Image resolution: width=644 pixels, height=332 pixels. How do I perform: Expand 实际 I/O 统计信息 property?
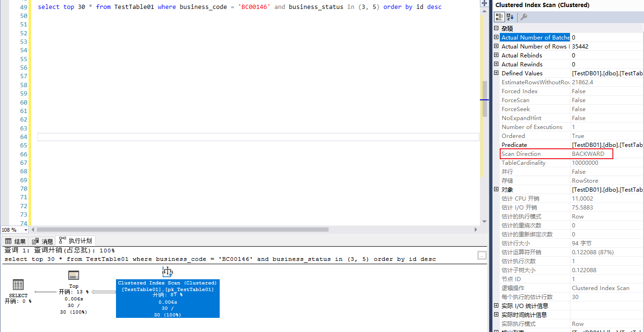click(x=496, y=306)
